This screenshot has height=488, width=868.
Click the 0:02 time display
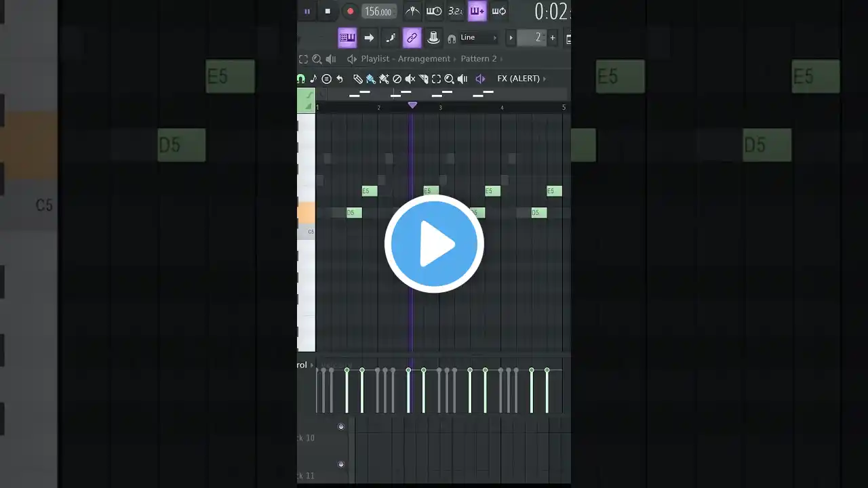click(x=553, y=12)
